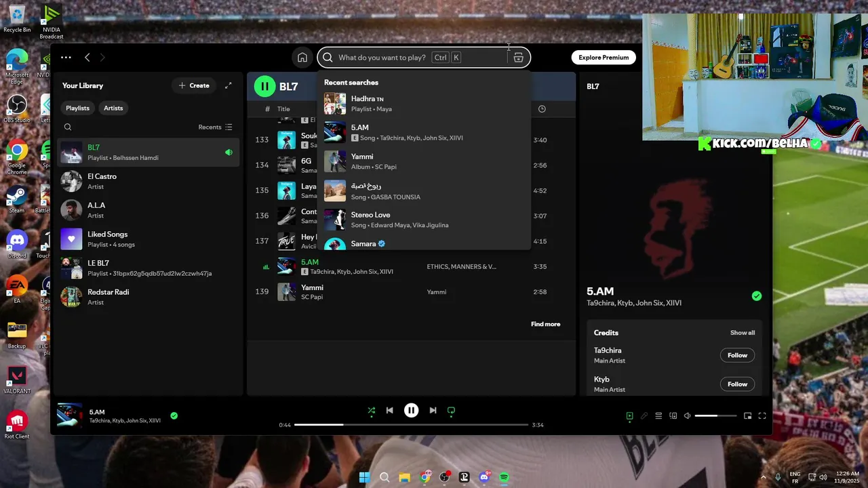Select Yammi track row 139
Viewport: 868px width, 488px height.
pyautogui.click(x=412, y=292)
